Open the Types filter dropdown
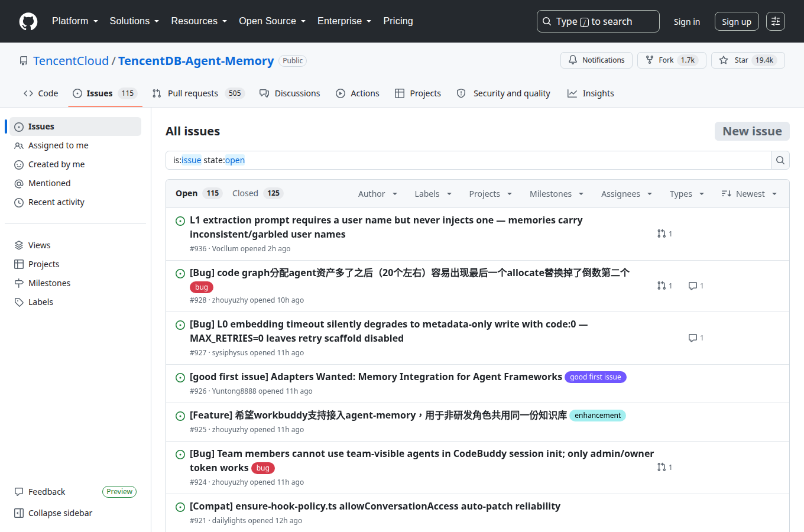 [x=687, y=194]
